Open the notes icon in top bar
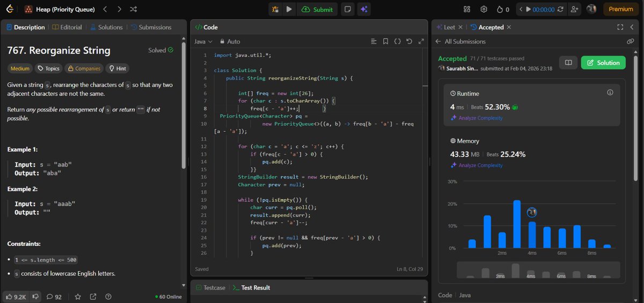The image size is (644, 303). pos(348,9)
